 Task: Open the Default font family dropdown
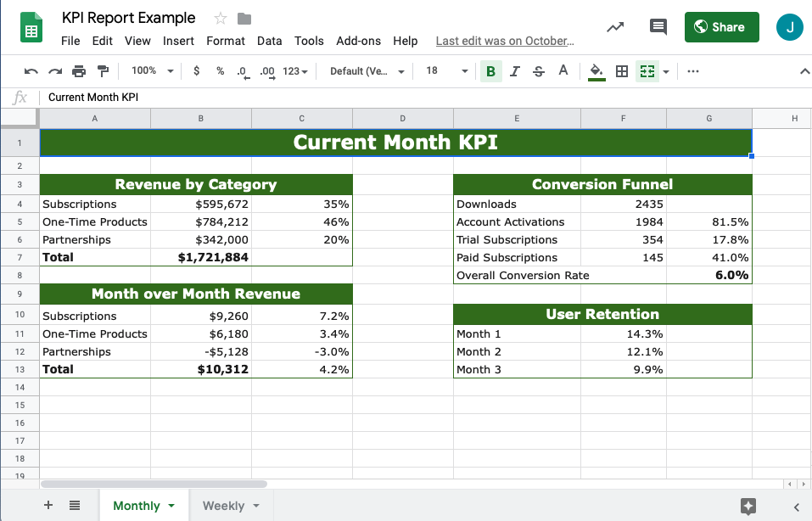click(367, 71)
